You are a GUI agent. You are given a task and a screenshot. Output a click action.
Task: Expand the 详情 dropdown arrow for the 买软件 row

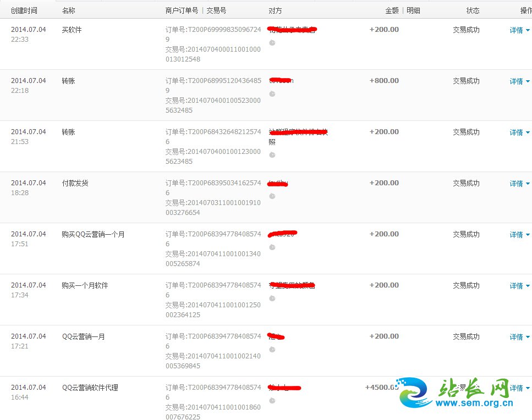pyautogui.click(x=528, y=31)
